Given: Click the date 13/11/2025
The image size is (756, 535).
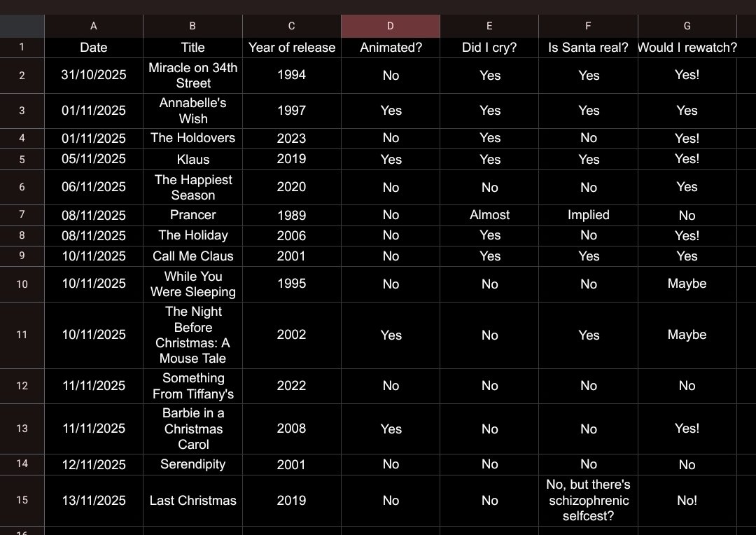Looking at the screenshot, I should point(94,500).
